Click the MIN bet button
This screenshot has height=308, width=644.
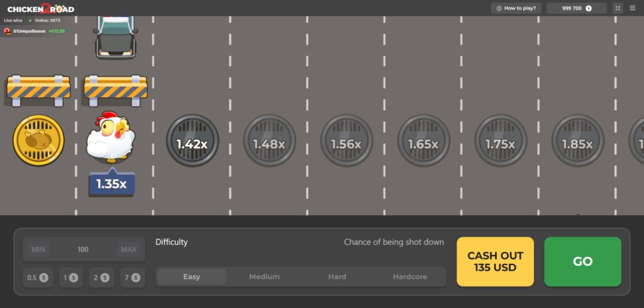(x=38, y=249)
